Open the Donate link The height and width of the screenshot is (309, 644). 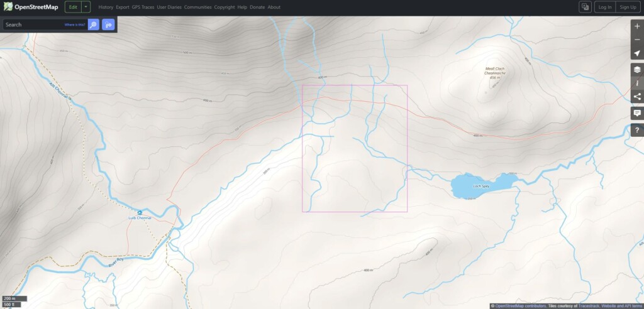pyautogui.click(x=257, y=7)
